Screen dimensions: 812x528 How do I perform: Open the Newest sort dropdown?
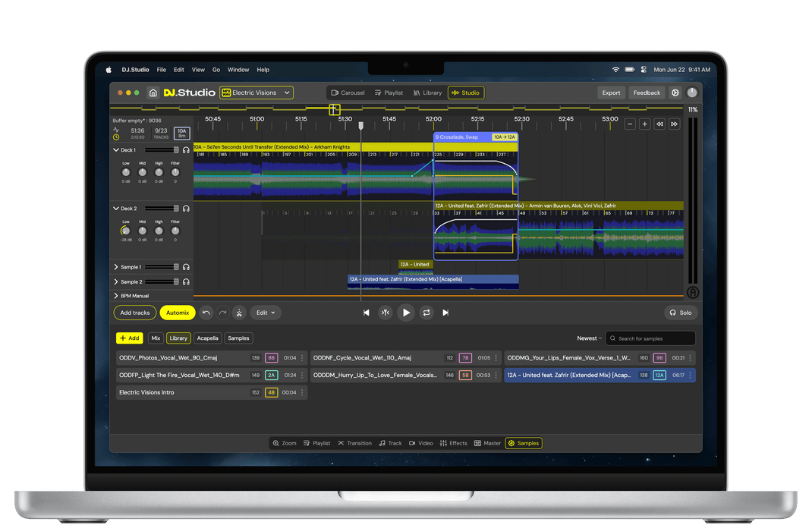click(590, 338)
